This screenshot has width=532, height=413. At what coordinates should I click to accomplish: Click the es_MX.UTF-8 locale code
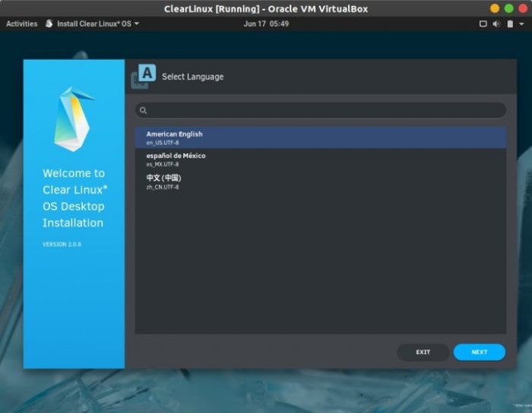click(163, 164)
